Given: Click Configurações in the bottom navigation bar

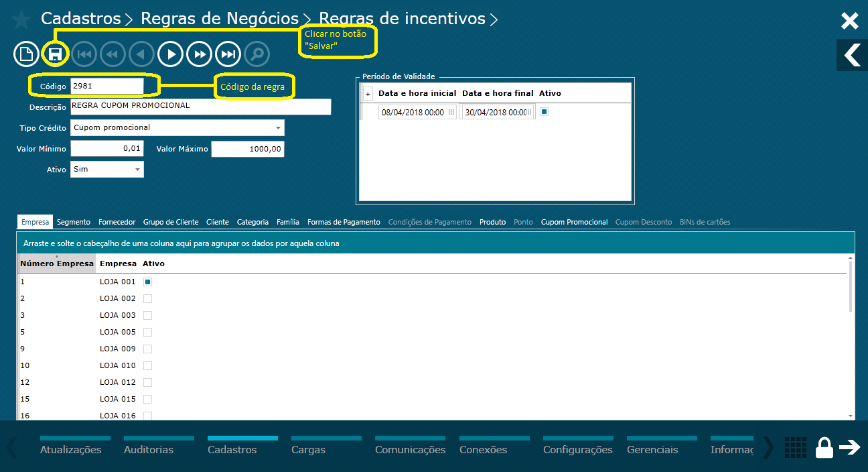Looking at the screenshot, I should (577, 449).
